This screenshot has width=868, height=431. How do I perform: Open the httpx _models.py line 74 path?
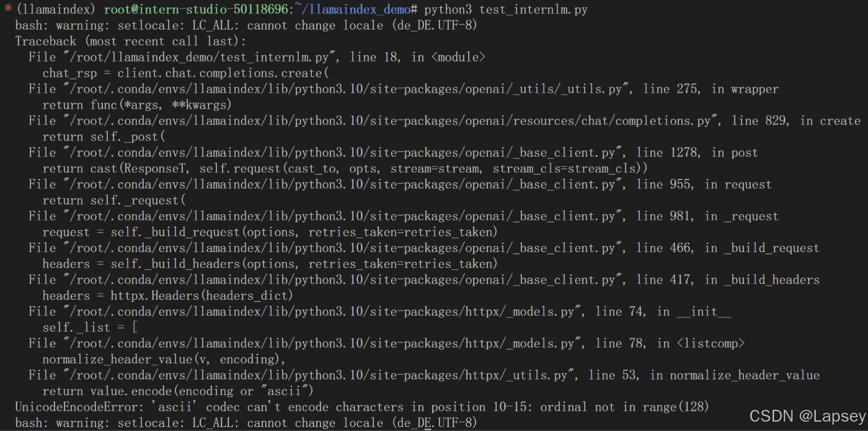pyautogui.click(x=322, y=312)
